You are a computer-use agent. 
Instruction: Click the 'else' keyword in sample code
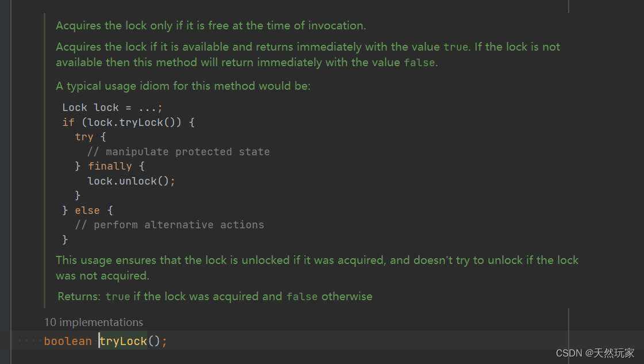coord(87,210)
